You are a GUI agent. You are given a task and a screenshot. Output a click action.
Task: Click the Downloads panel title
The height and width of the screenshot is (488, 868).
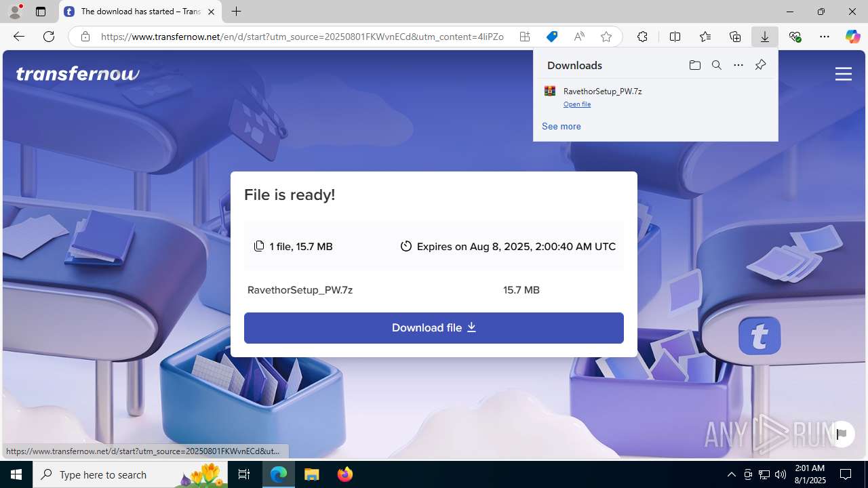click(574, 66)
